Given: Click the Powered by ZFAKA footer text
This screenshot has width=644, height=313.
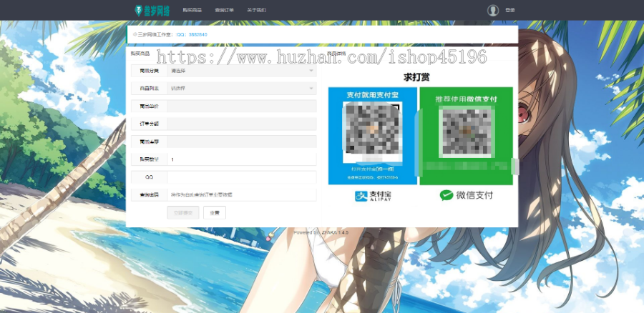Looking at the screenshot, I should tap(321, 232).
